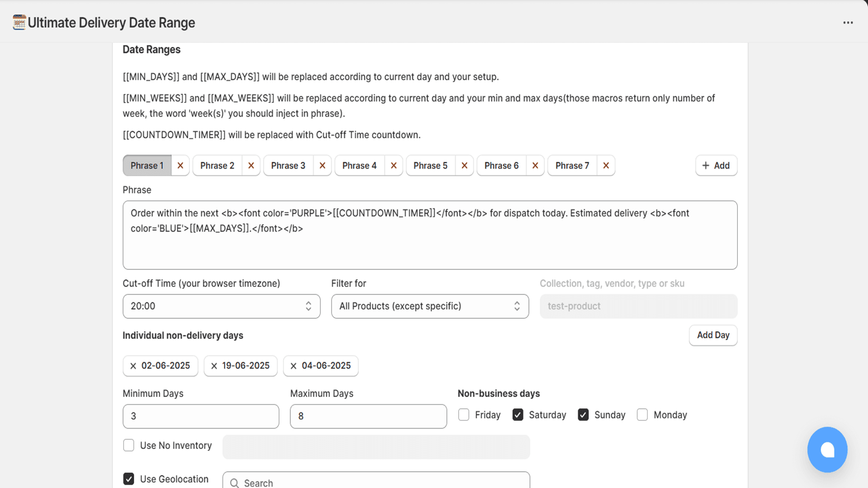
Task: Open the three-dot more options menu
Action: click(x=848, y=23)
